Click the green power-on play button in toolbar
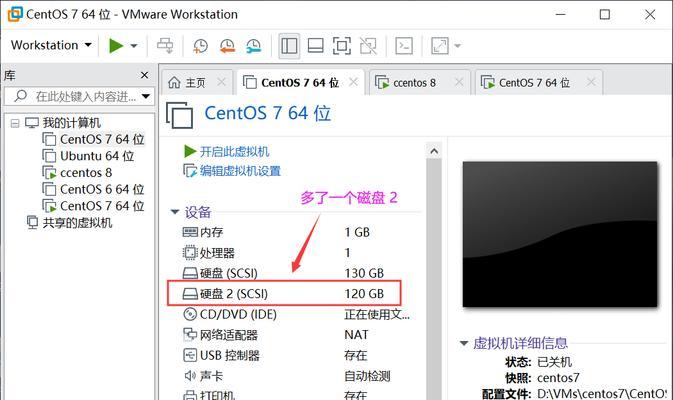673x400 pixels. [x=116, y=45]
